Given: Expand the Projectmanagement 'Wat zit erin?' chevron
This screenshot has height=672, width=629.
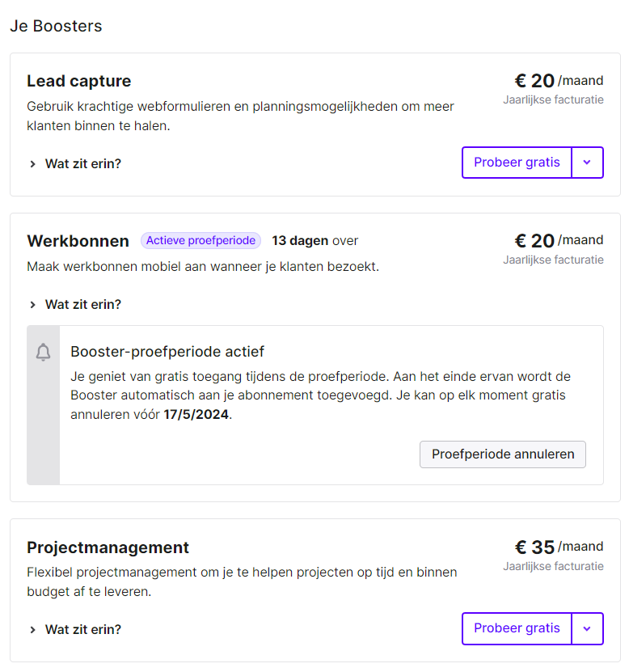Looking at the screenshot, I should click(32, 630).
